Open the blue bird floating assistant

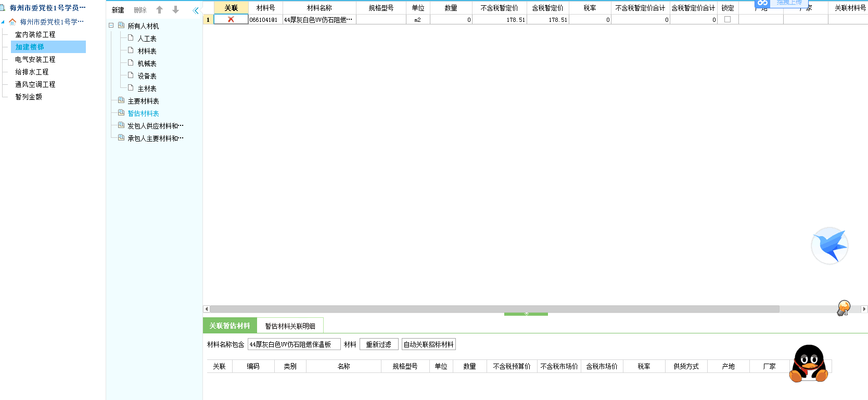coord(829,246)
